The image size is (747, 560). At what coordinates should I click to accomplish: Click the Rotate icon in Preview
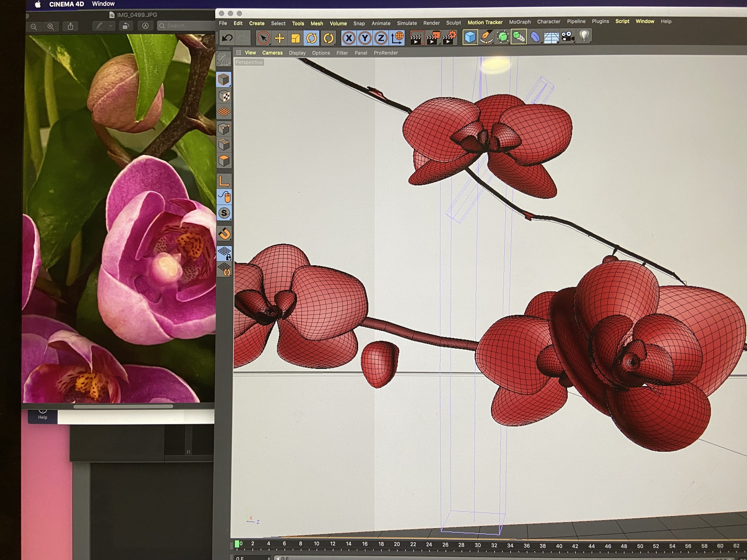126,26
